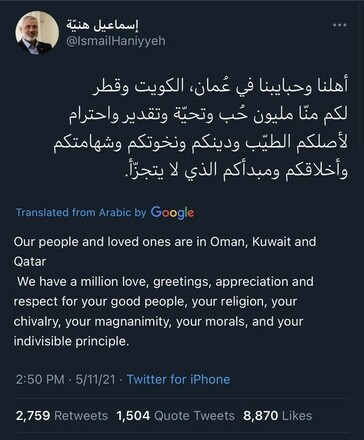Click the word 'Qatar' in the translation
The width and height of the screenshot is (364, 440).
30,261
